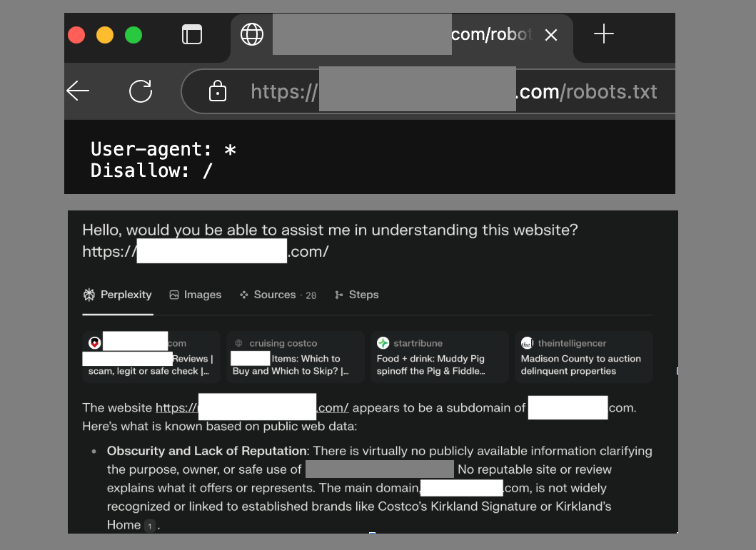Follow the https link in the answer text

pyautogui.click(x=252, y=408)
